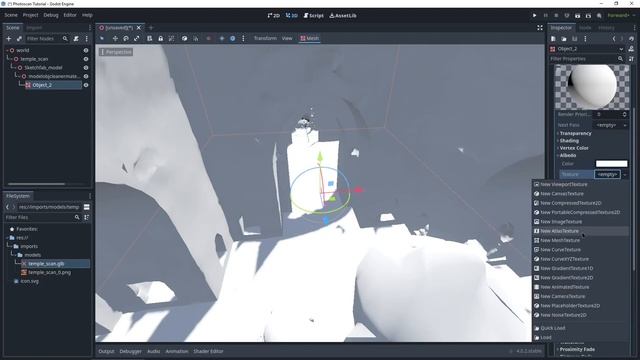Click the instantiate child scene link icon
The height and width of the screenshot is (360, 640).
[x=19, y=38]
